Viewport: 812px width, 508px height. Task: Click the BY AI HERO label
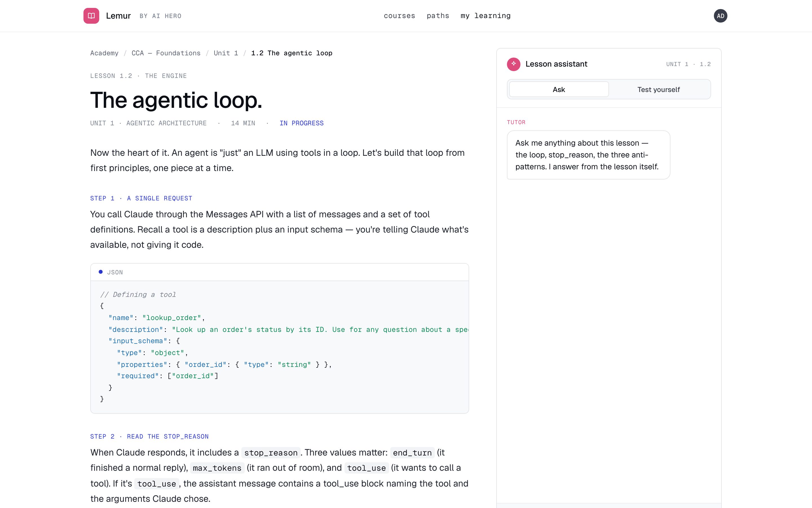(x=160, y=16)
